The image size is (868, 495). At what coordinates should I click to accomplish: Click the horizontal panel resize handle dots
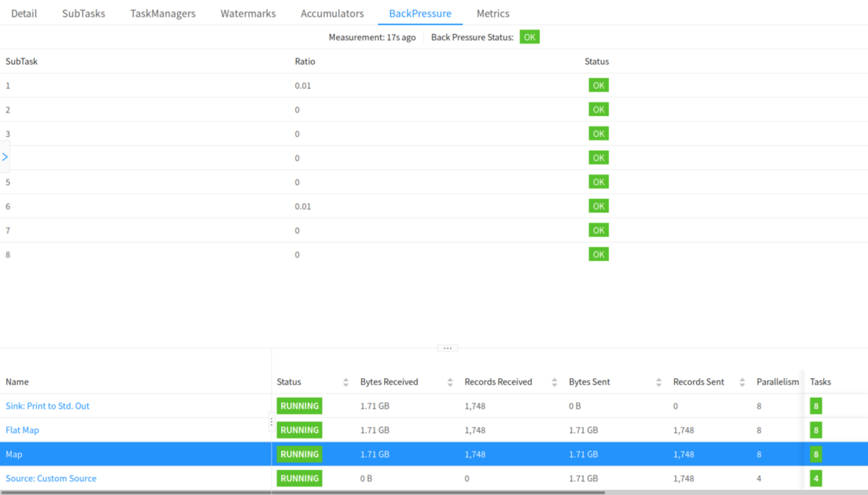click(x=447, y=348)
